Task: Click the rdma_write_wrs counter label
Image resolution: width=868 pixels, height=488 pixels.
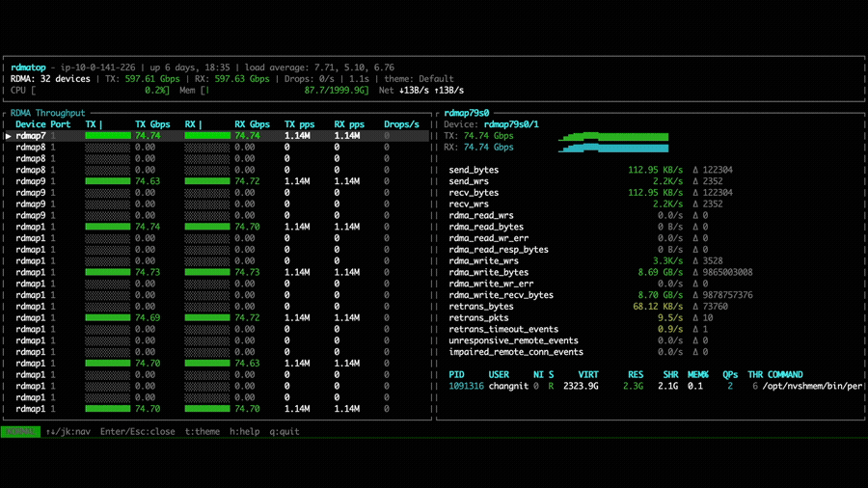Action: click(x=484, y=261)
